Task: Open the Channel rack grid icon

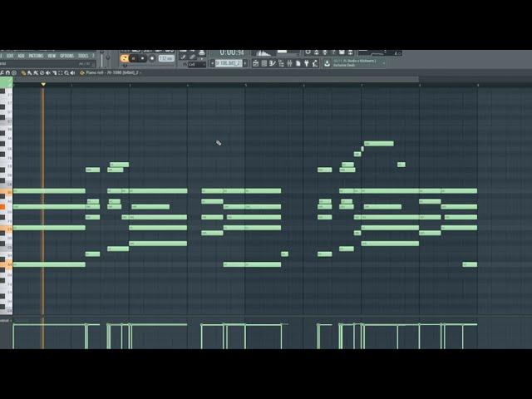Action: click(264, 63)
